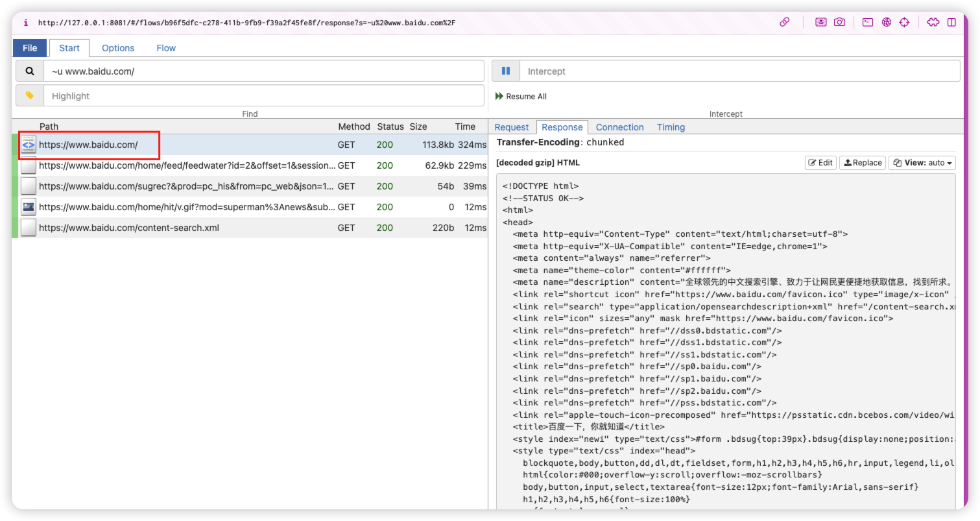The width and height of the screenshot is (980, 521).
Task: Select the sugrec?&prod=pc_his flow row
Action: pyautogui.click(x=250, y=186)
